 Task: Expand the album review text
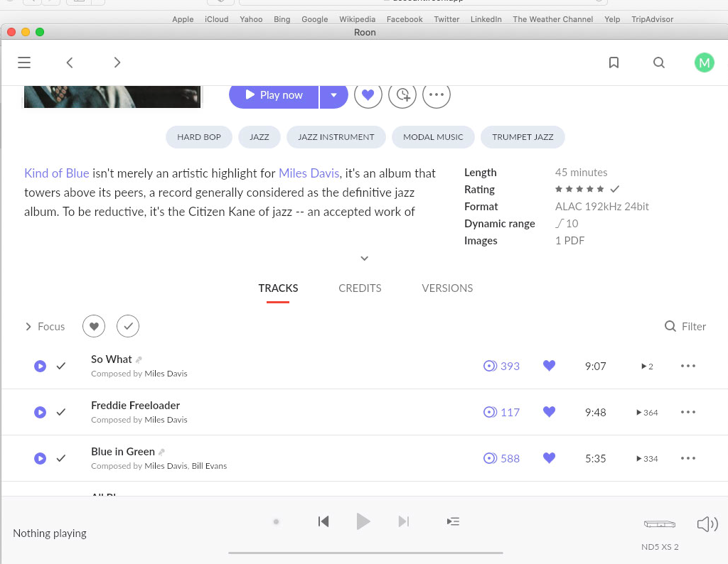[365, 259]
